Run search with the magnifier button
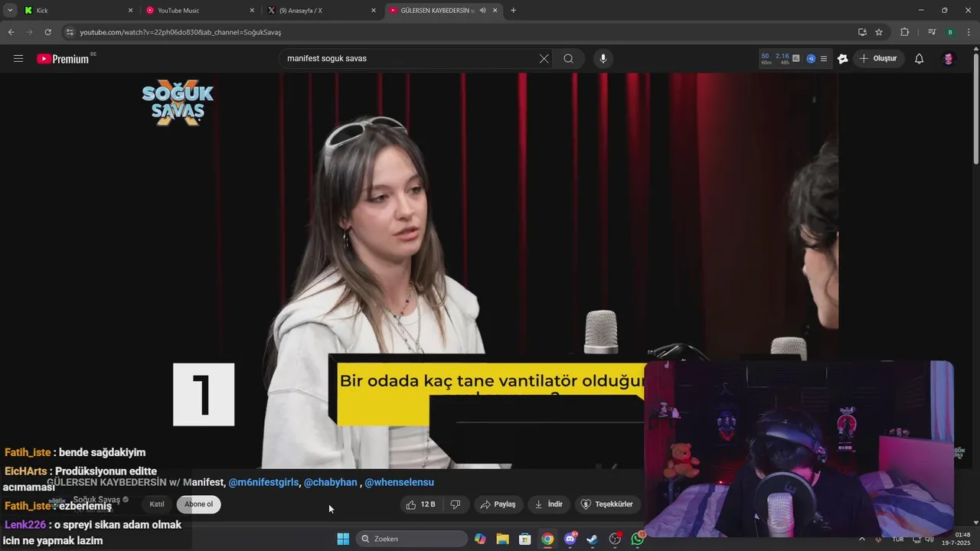Screen dimensions: 980x551 [568, 59]
